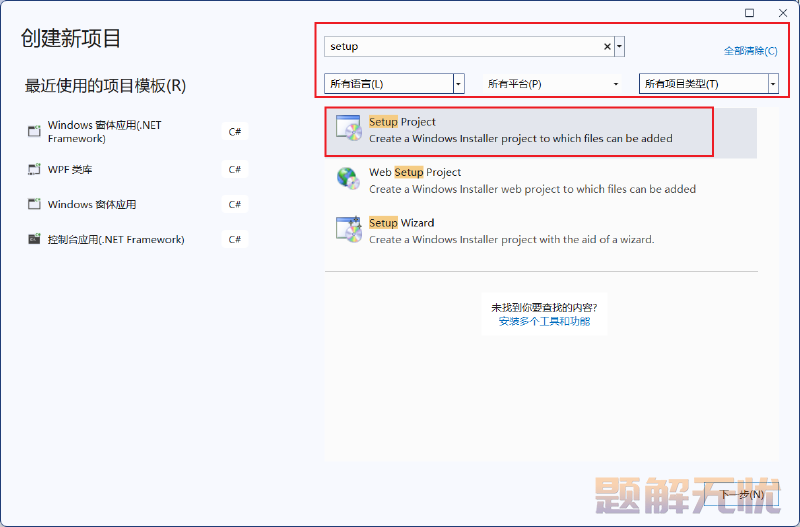Click the 下一步(N) next button
Viewport: 800px width, 527px height.
[x=741, y=494]
